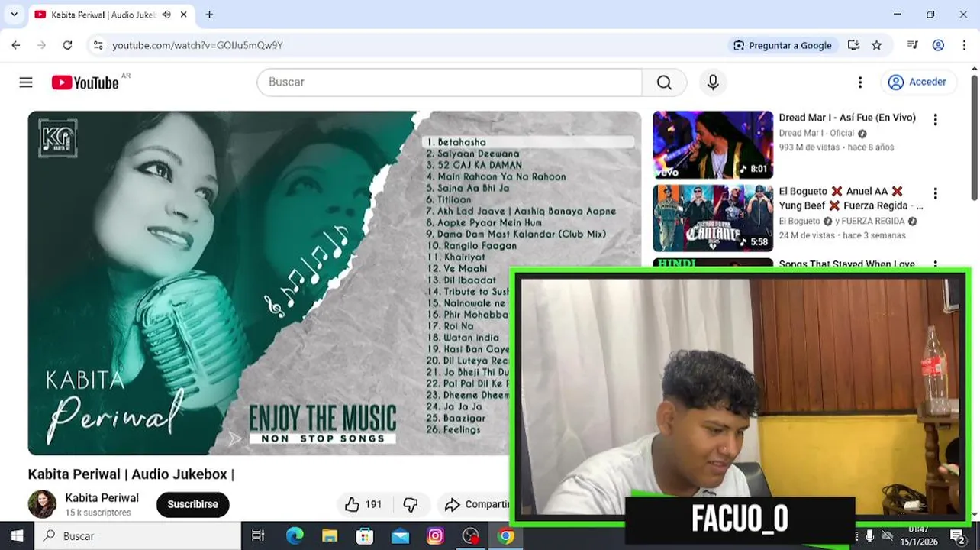980x550 pixels.
Task: Open Microsoft Store from taskbar
Action: tap(365, 536)
